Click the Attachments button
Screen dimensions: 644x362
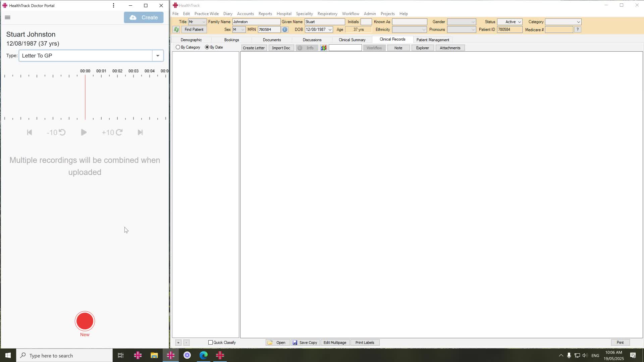pos(450,48)
